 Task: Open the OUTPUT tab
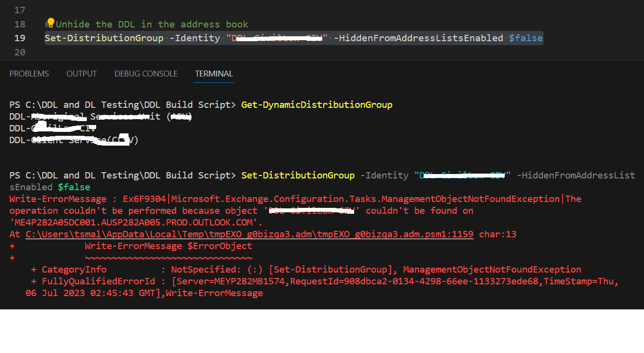[81, 74]
